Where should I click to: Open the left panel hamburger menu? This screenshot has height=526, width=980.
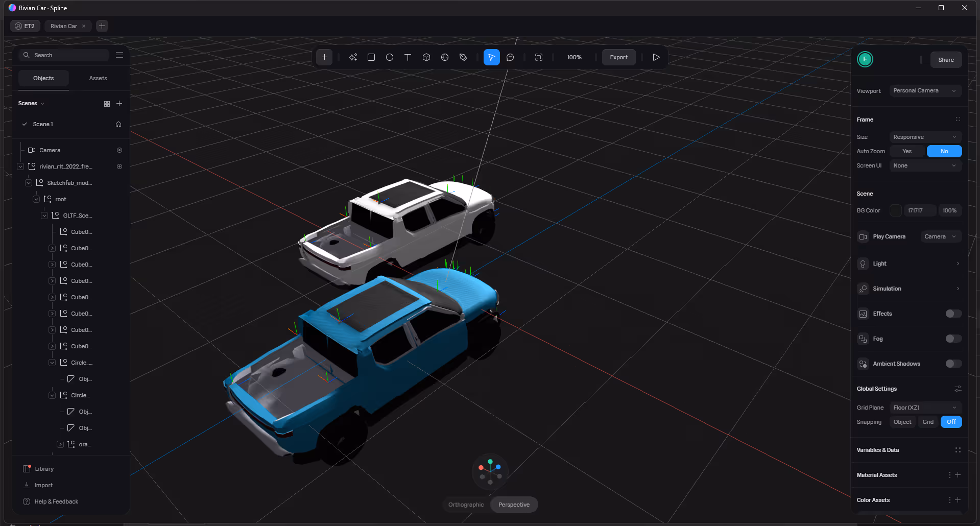pos(119,55)
